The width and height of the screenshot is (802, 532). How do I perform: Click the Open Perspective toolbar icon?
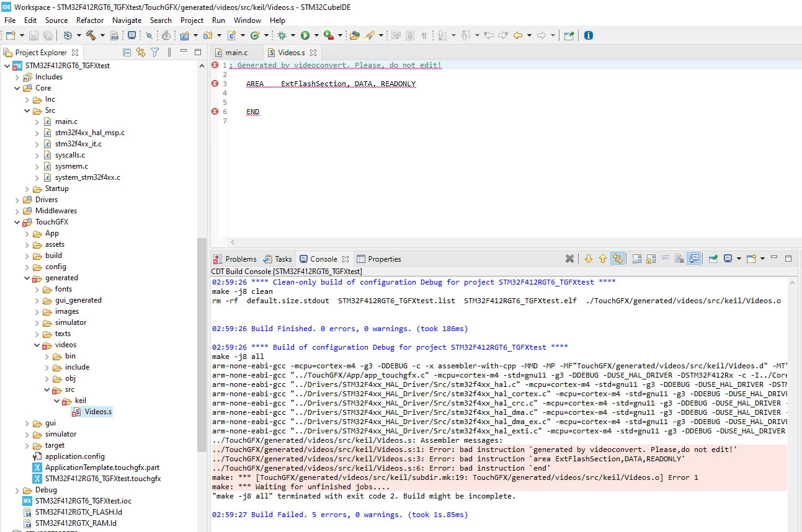click(569, 35)
